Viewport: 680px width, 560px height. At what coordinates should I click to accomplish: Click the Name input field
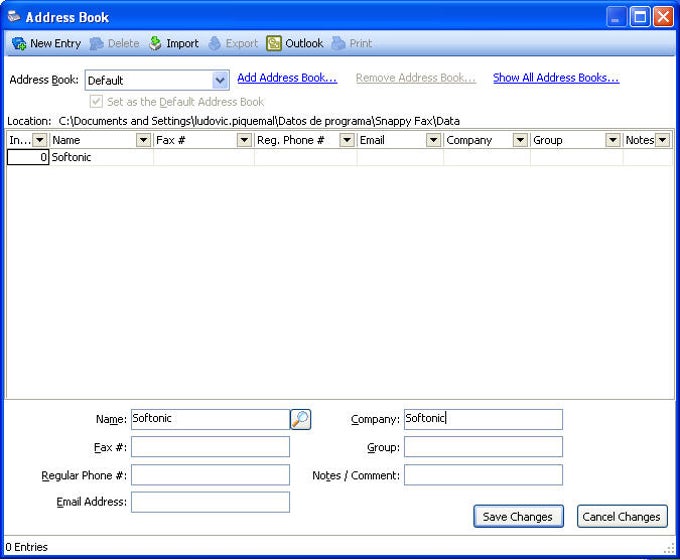click(210, 419)
